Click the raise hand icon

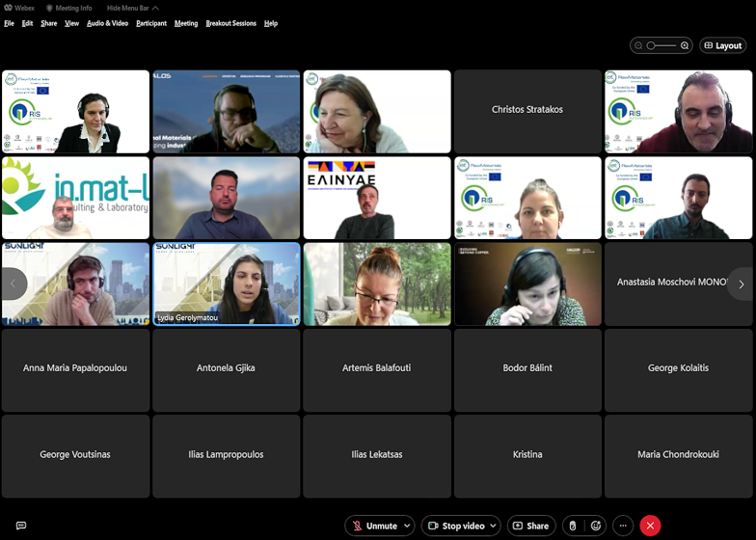pos(572,526)
